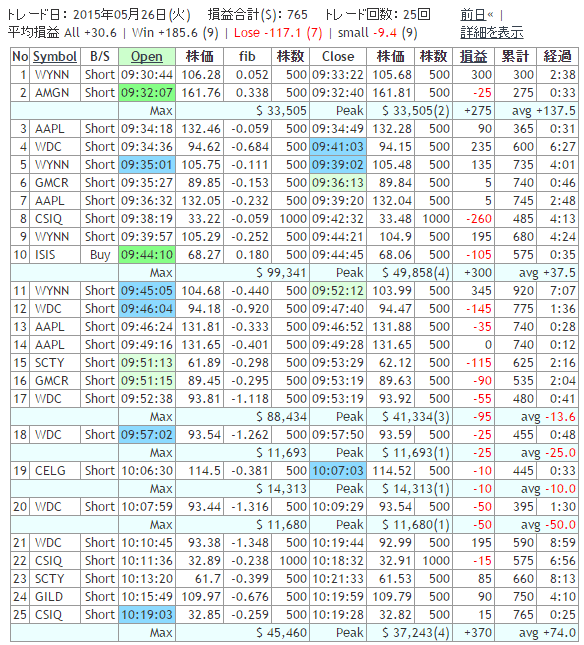Click close time 09:36:13 for GMCR
This screenshot has width=584, height=645.
pos(338,183)
